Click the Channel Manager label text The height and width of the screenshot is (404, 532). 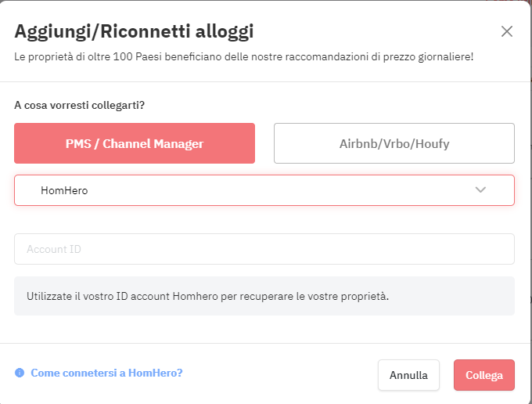coord(153,144)
